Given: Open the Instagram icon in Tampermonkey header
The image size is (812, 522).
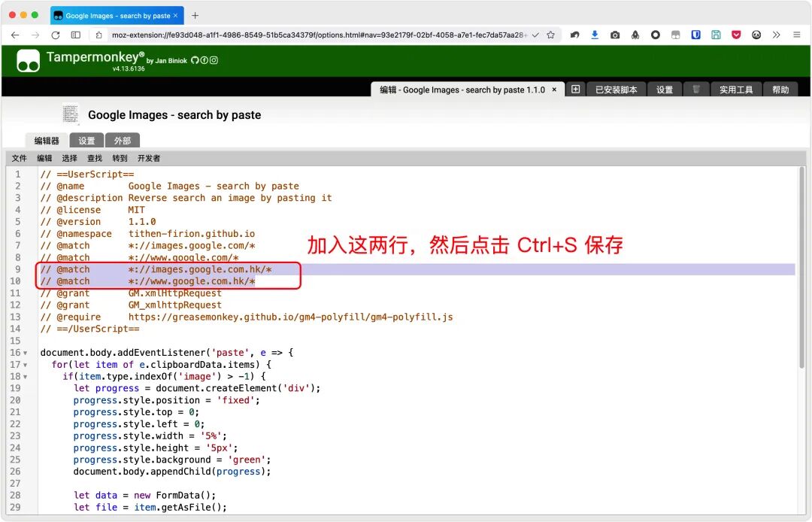Looking at the screenshot, I should pos(214,61).
